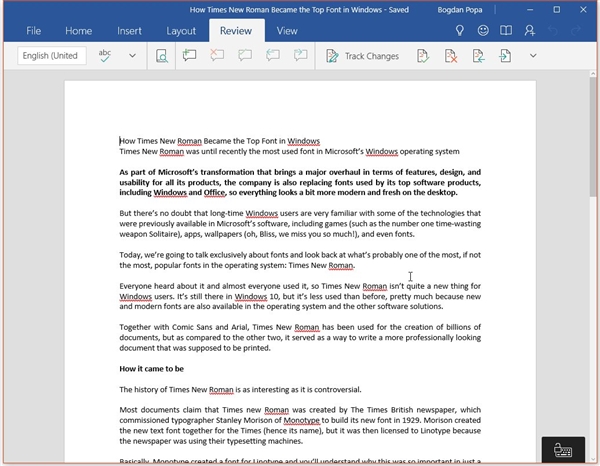600x466 pixels.
Task: Click the year '1929' in the text
Action: click(x=412, y=420)
